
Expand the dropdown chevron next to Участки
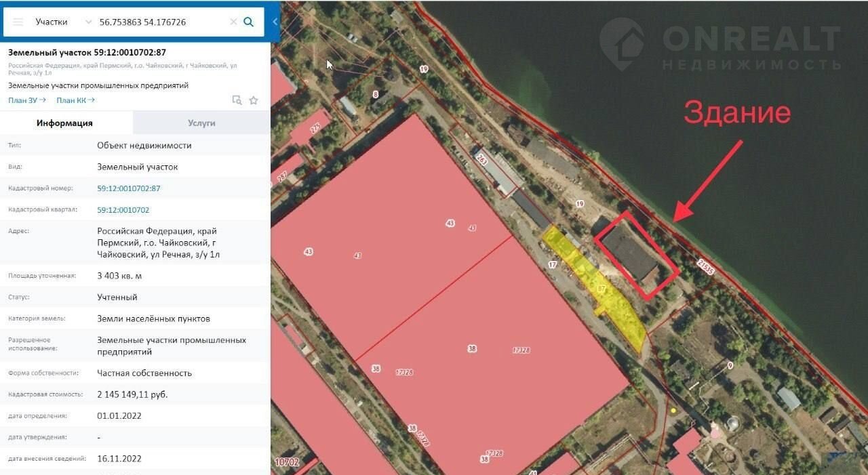(x=88, y=22)
